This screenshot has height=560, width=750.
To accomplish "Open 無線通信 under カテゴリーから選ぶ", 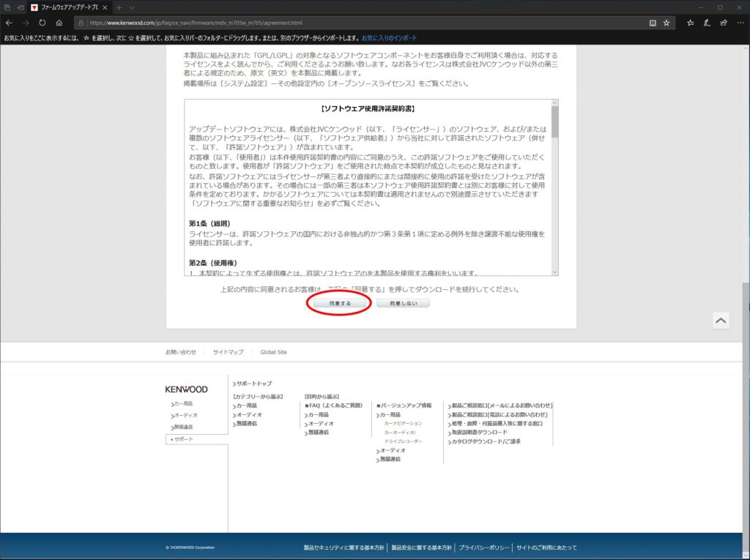I will [x=245, y=424].
